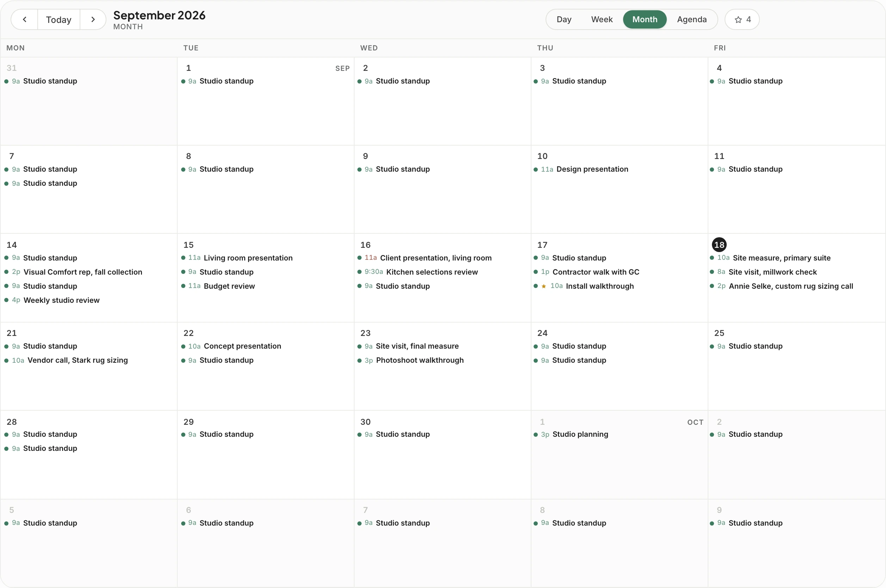Select date 30 in the calendar
The image size is (886, 588).
pos(365,422)
